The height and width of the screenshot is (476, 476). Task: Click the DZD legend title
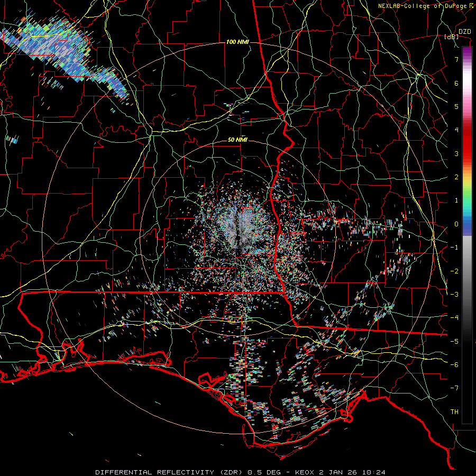pyautogui.click(x=464, y=32)
